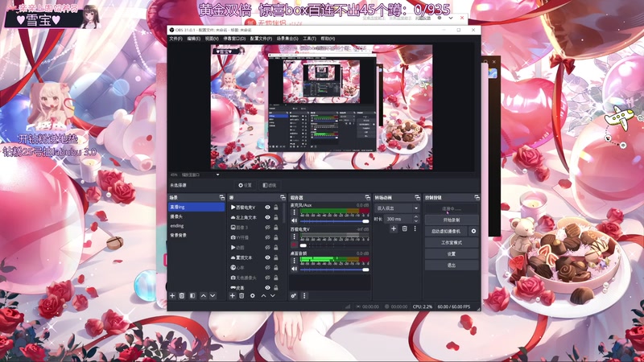Move scene up with arrow icon
The height and width of the screenshot is (362, 644).
tap(204, 295)
